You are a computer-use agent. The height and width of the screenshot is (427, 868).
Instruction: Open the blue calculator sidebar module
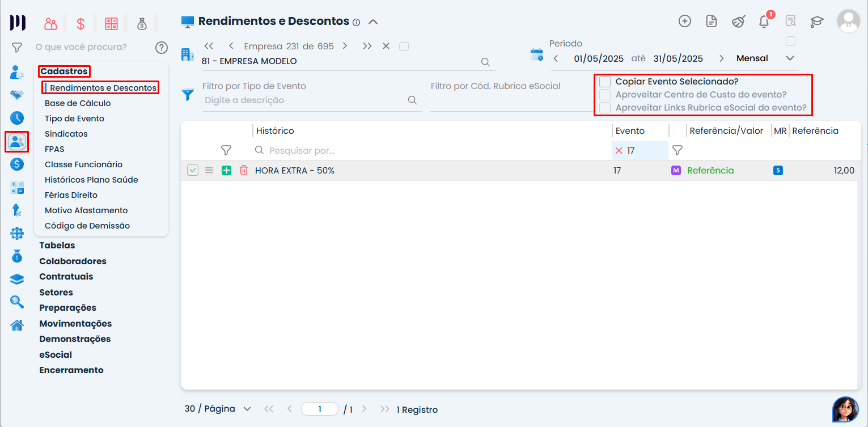(17, 188)
